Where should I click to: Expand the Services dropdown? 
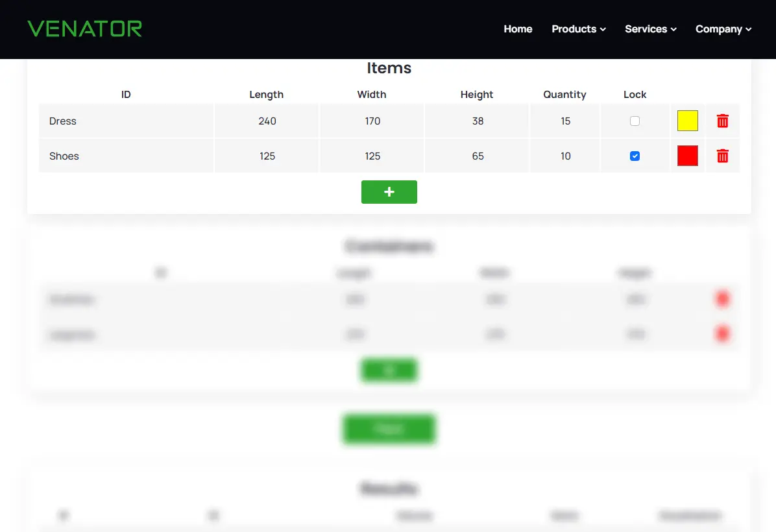(x=649, y=29)
